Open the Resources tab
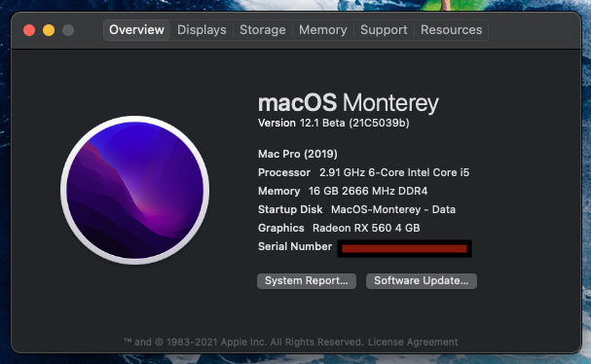This screenshot has height=364, width=591. click(451, 30)
